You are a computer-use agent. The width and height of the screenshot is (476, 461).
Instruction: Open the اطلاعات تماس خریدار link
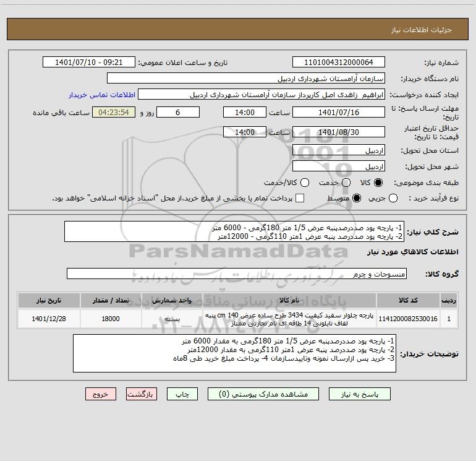tap(102, 95)
